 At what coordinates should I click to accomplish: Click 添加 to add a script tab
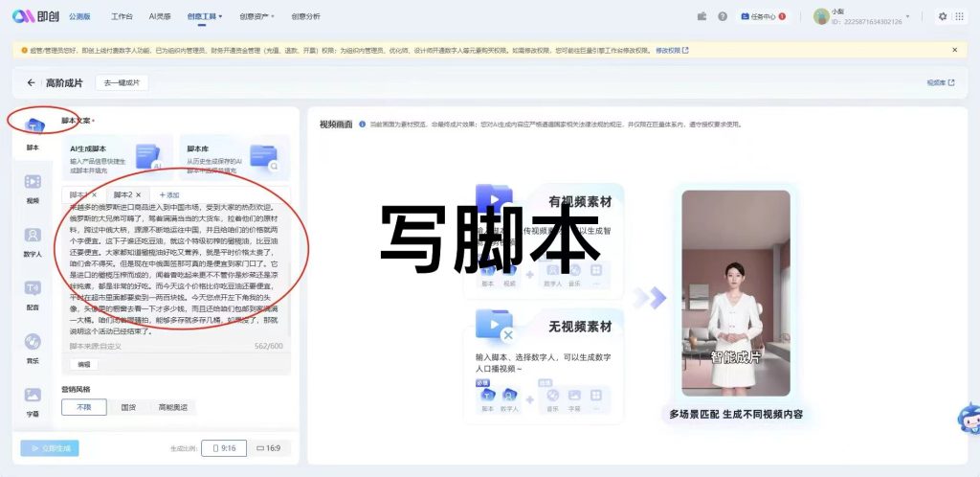(169, 195)
